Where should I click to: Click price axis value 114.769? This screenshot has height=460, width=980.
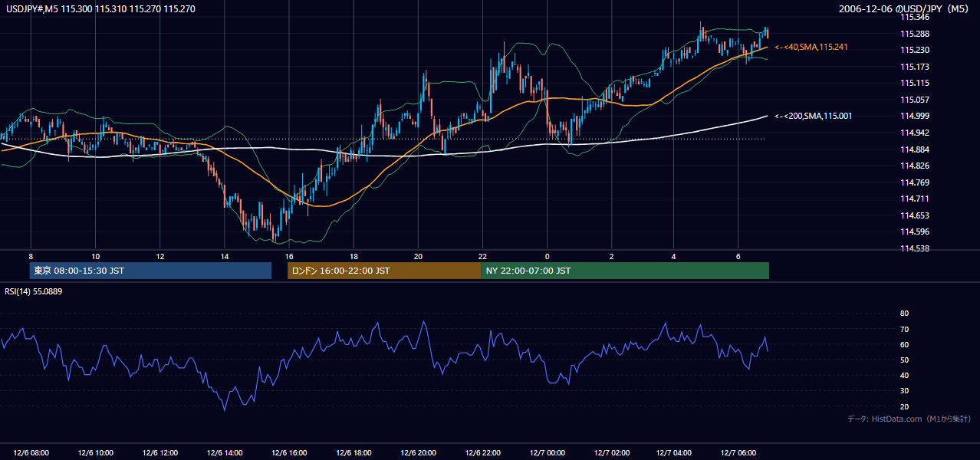pos(914,182)
